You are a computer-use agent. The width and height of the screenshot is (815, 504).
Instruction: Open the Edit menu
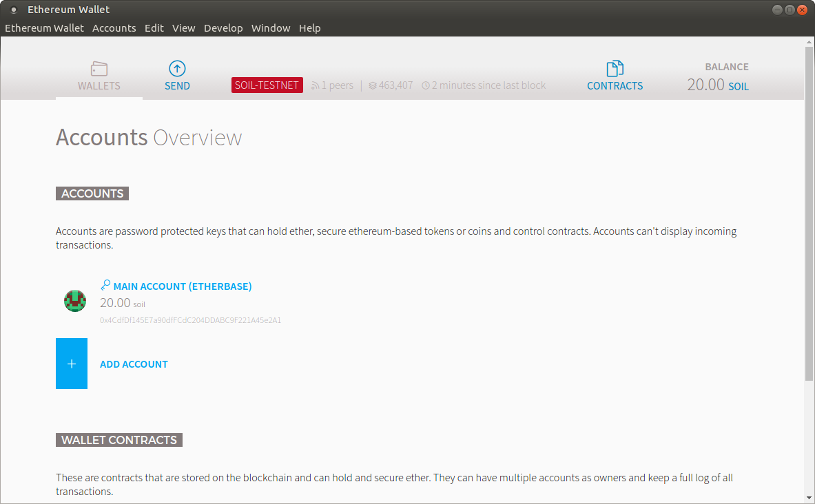pyautogui.click(x=154, y=28)
